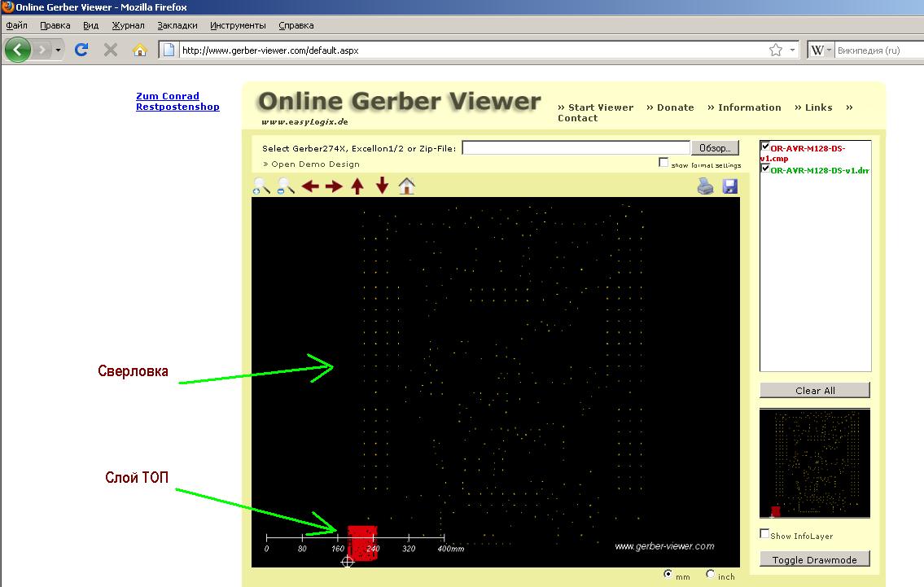Bookmark this page with the star icon
The height and width of the screenshot is (587, 924).
[776, 50]
